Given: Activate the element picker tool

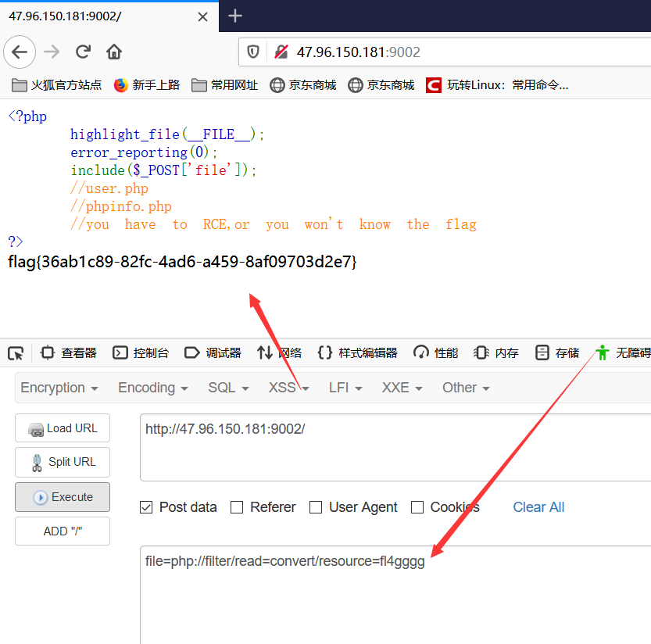Looking at the screenshot, I should 16,353.
